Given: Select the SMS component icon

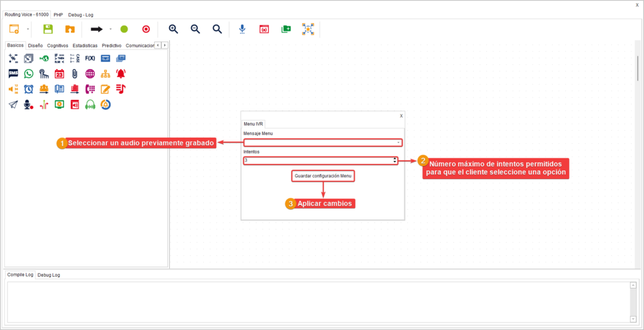Looking at the screenshot, I should tap(13, 74).
